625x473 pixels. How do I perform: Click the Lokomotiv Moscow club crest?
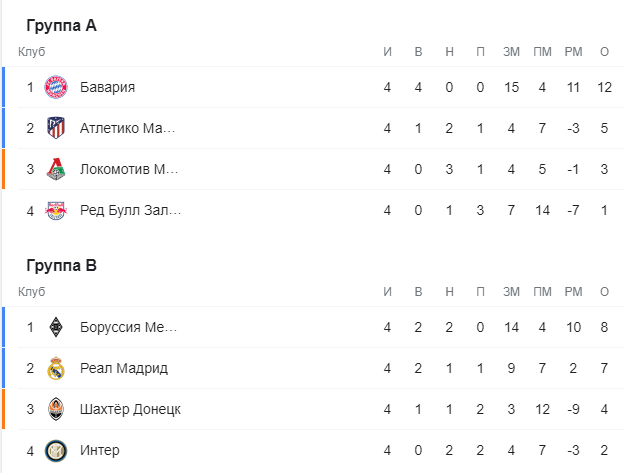pyautogui.click(x=56, y=169)
